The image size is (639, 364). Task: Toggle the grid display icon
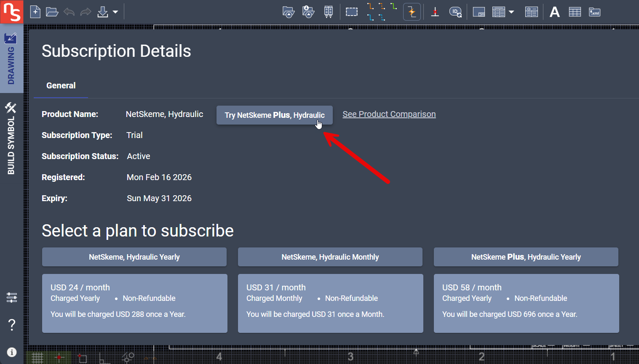coord(37,358)
